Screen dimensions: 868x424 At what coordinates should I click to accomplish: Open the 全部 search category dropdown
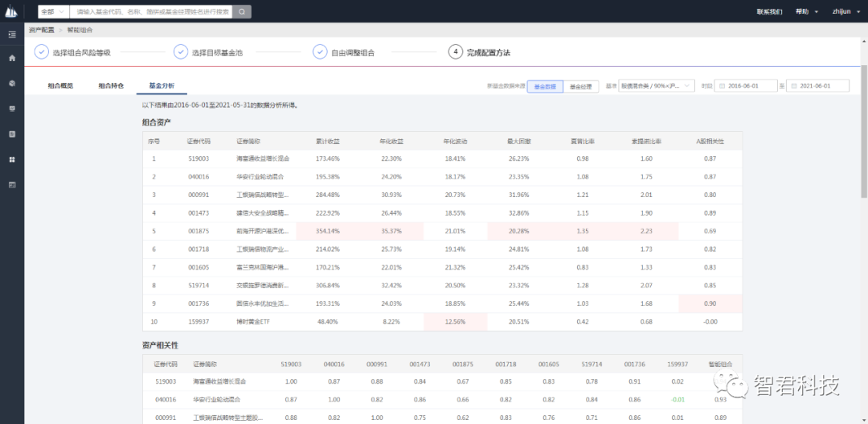tap(53, 11)
